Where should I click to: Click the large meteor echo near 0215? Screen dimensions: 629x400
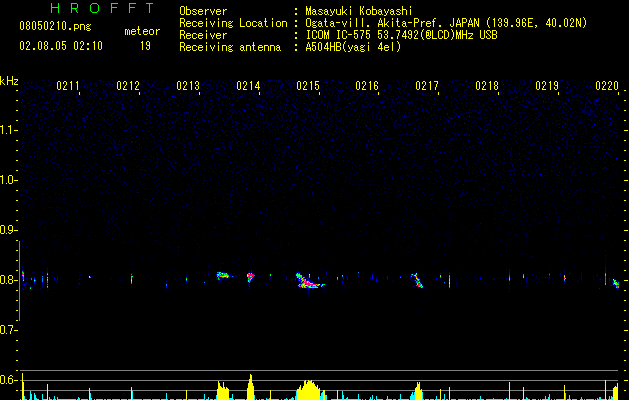[309, 281]
